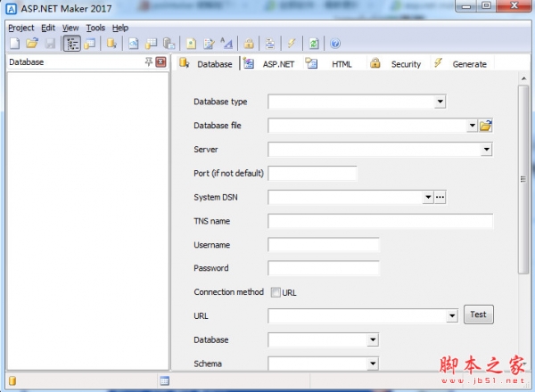Click the database table grid toolbar icon
The image size is (535, 392).
pyautogui.click(x=152, y=44)
